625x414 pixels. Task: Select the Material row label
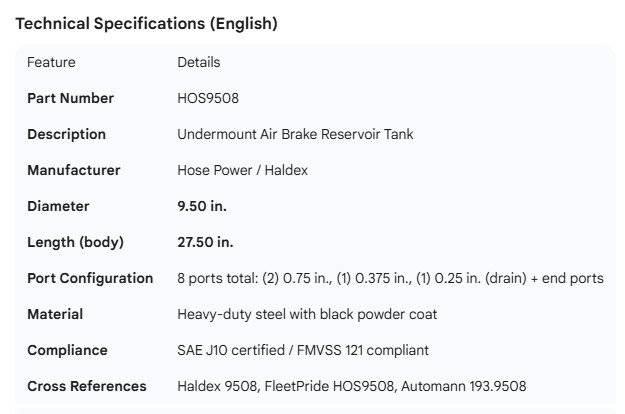pyautogui.click(x=55, y=314)
